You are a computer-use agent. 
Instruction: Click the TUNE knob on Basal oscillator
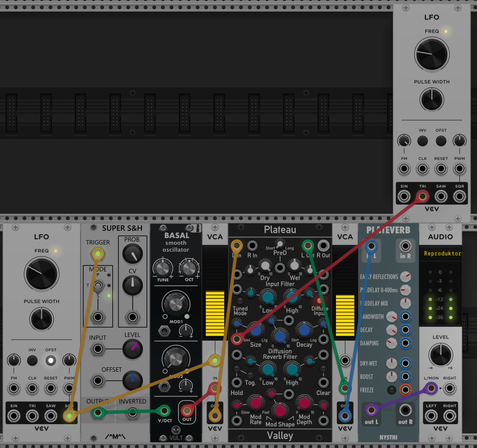162,268
